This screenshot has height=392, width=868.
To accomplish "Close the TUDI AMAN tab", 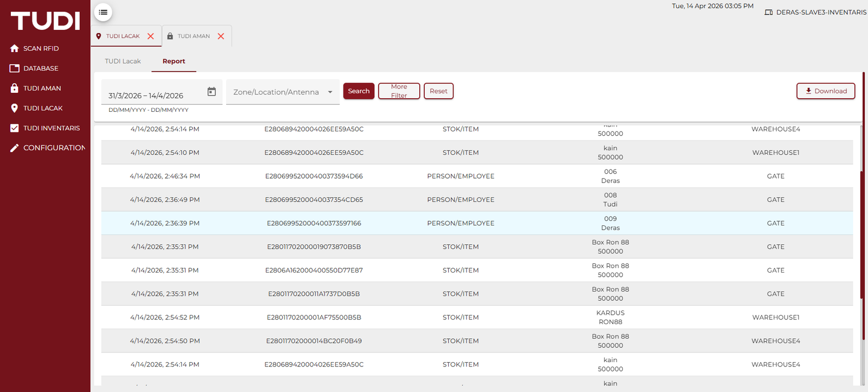I will [221, 36].
